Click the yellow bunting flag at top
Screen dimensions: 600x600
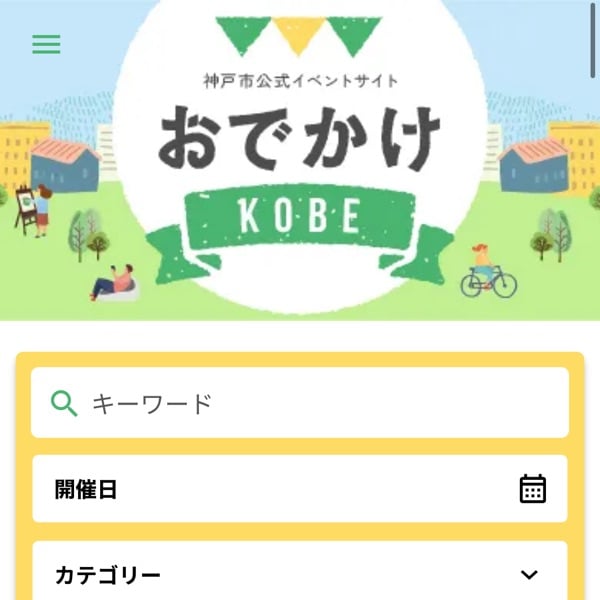point(297,35)
